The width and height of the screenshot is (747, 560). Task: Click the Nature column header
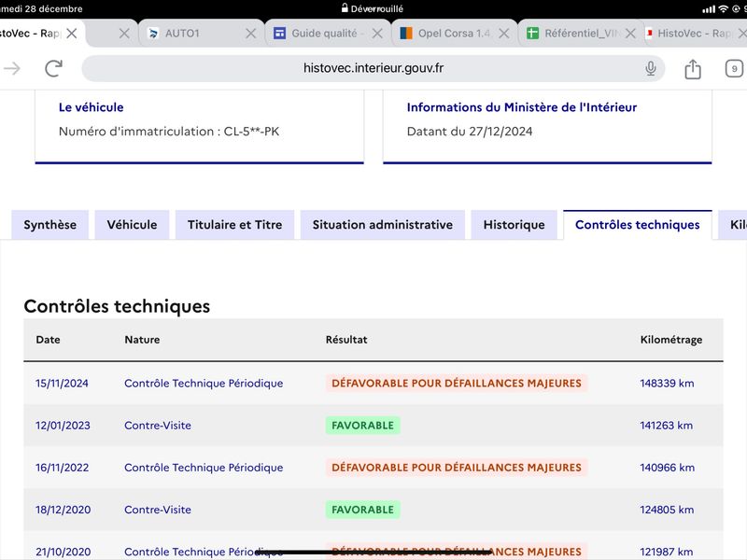pyautogui.click(x=142, y=340)
